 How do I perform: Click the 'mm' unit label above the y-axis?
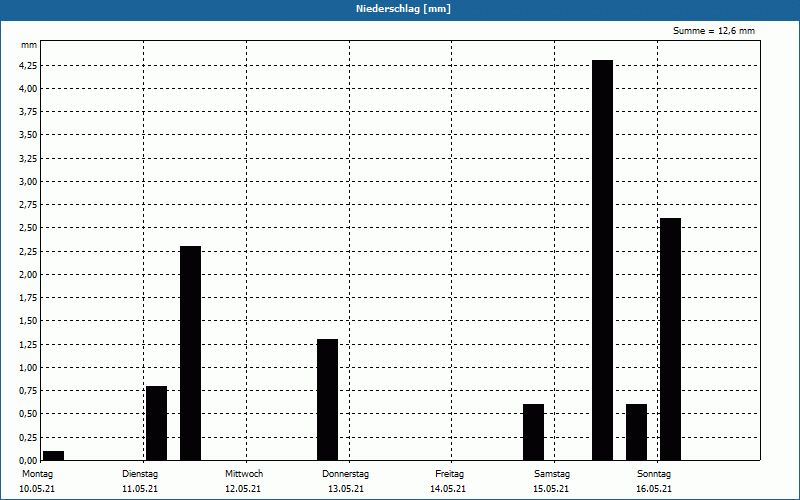29,45
